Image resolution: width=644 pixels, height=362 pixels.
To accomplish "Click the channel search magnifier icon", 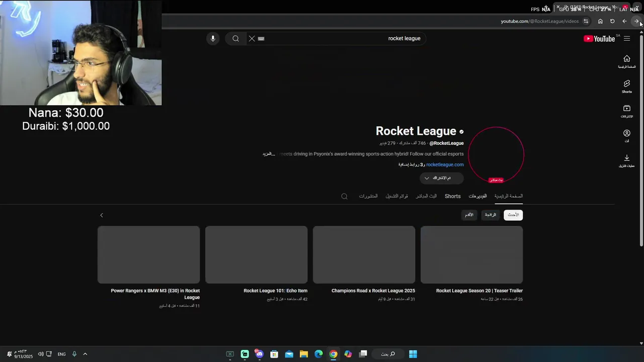I will pos(344,196).
